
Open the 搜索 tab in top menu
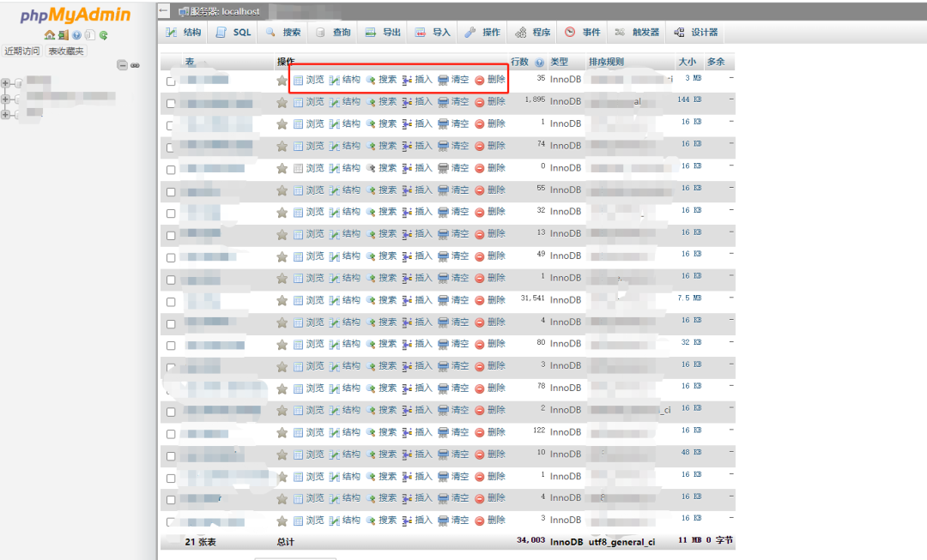coord(283,33)
